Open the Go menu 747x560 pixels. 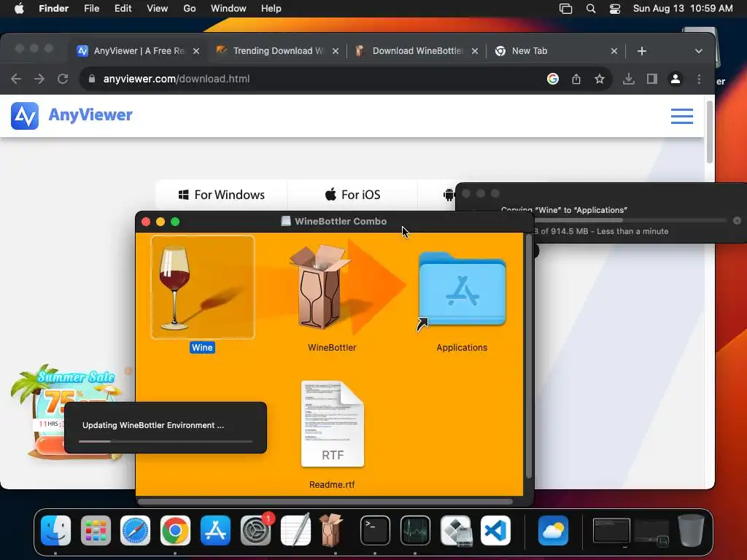(190, 9)
